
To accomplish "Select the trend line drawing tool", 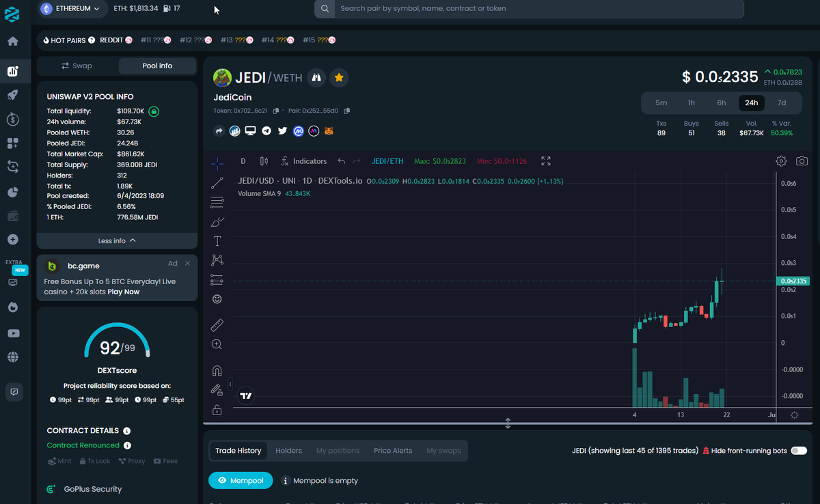I will [217, 183].
